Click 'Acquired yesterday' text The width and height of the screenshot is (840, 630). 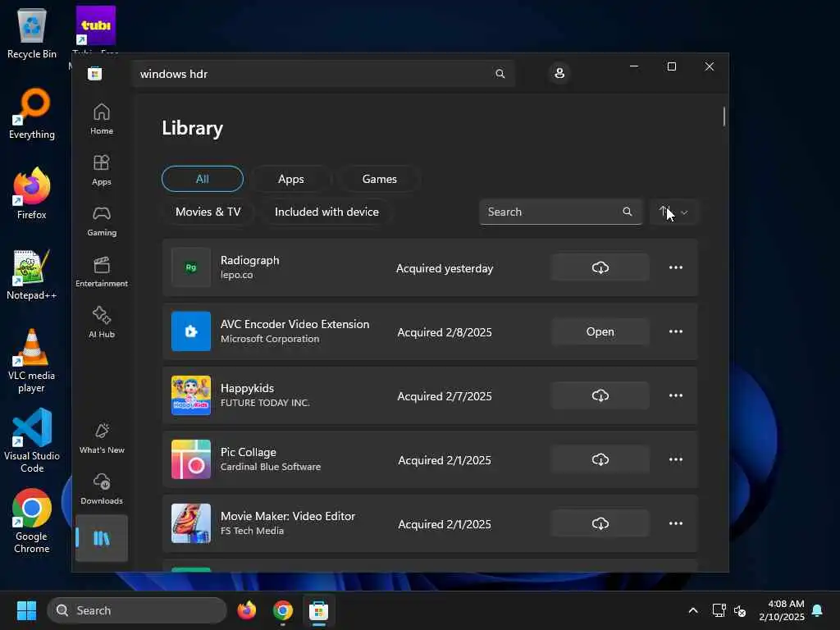pyautogui.click(x=444, y=268)
